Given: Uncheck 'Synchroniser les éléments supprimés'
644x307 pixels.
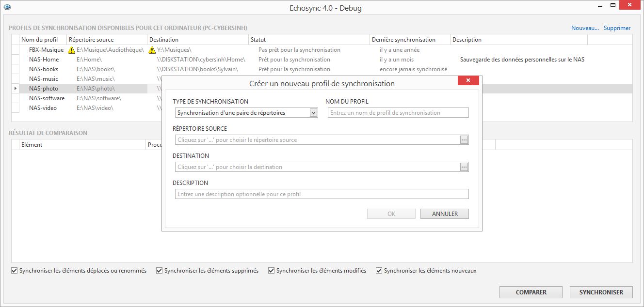Looking at the screenshot, I should click(159, 271).
